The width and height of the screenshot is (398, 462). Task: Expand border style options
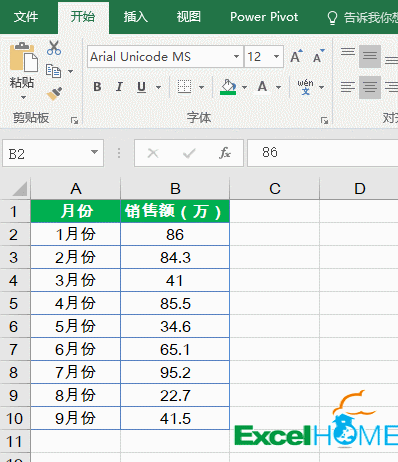[x=201, y=87]
